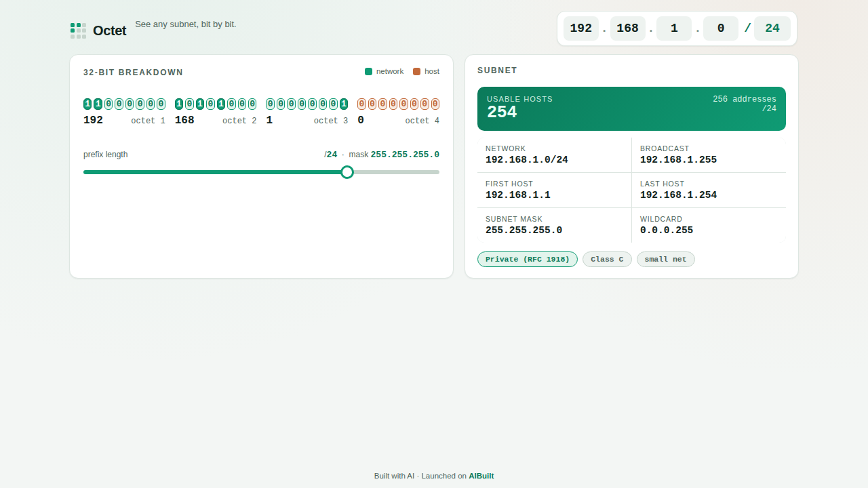Toggle the first bit of octet 3
This screenshot has width=868, height=488.
tap(271, 104)
